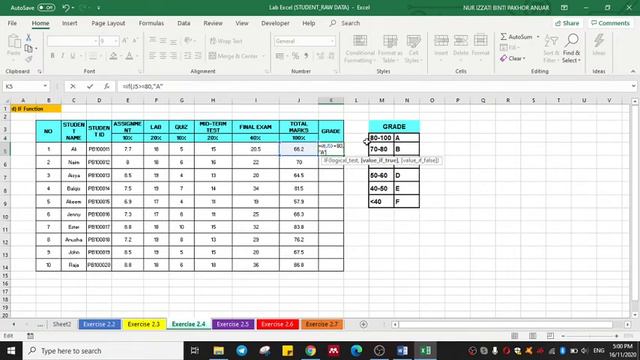640x360 pixels.
Task: Switch to Exercise 2.6 sheet tab
Action: [277, 324]
